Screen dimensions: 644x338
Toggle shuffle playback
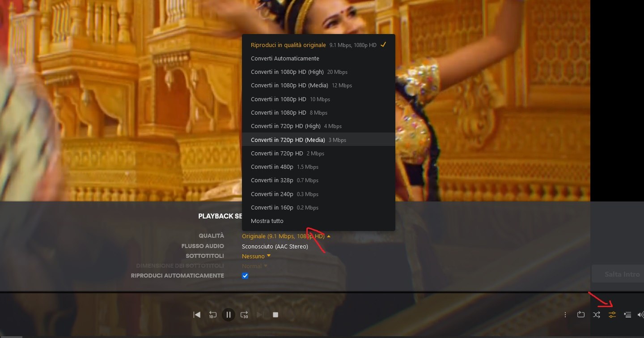pyautogui.click(x=597, y=315)
